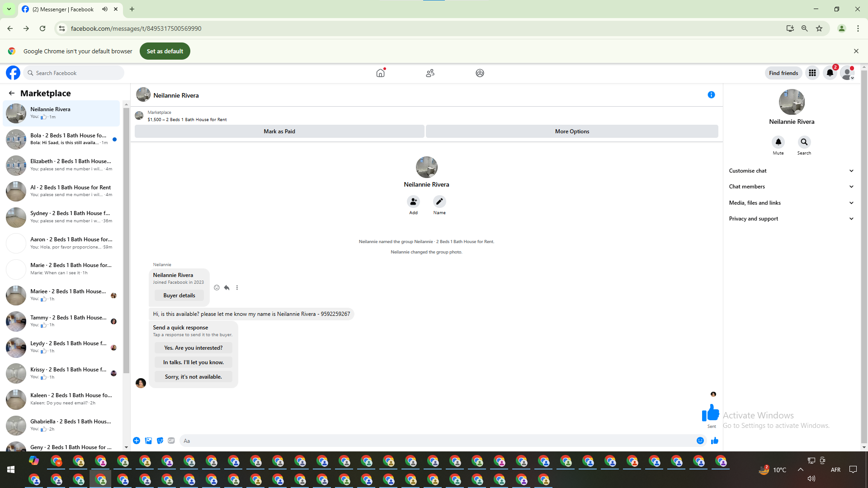The width and height of the screenshot is (868, 488).
Task: Open the Groups icon in top navigation
Action: click(x=480, y=73)
